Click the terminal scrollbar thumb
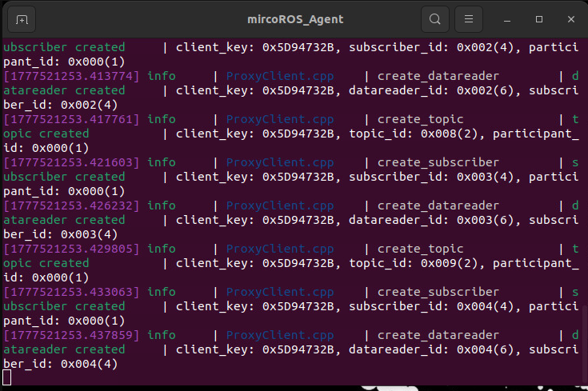588x391 pixels. [x=585, y=344]
